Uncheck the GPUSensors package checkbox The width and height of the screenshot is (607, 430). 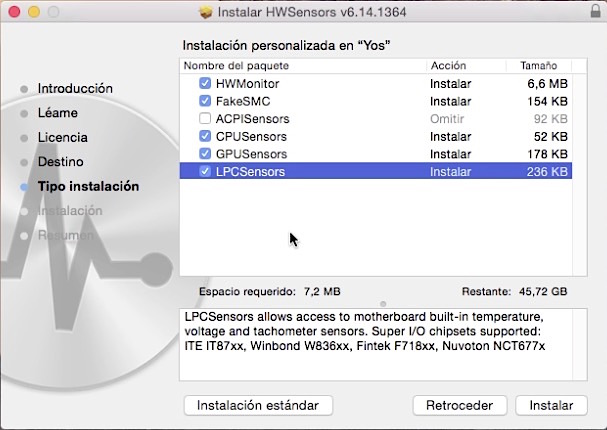pyautogui.click(x=205, y=154)
